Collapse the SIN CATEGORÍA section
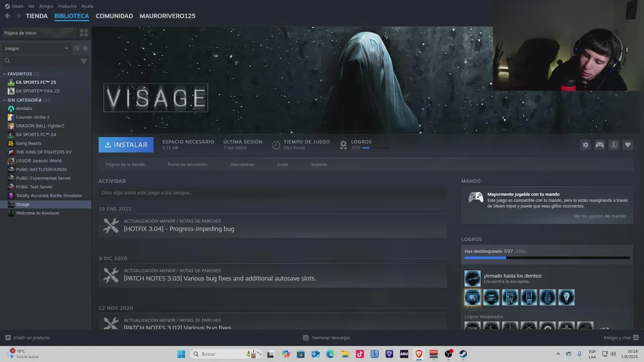 pyautogui.click(x=5, y=100)
